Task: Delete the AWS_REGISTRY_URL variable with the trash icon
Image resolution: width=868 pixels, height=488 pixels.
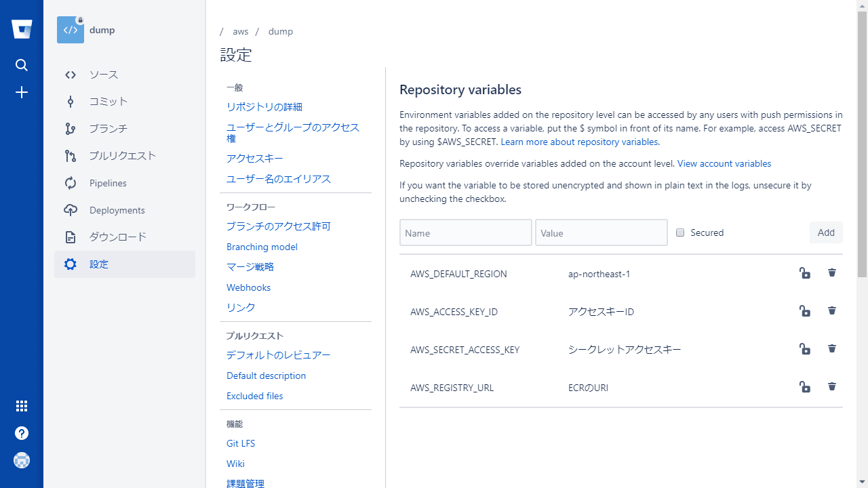Action: tap(831, 386)
